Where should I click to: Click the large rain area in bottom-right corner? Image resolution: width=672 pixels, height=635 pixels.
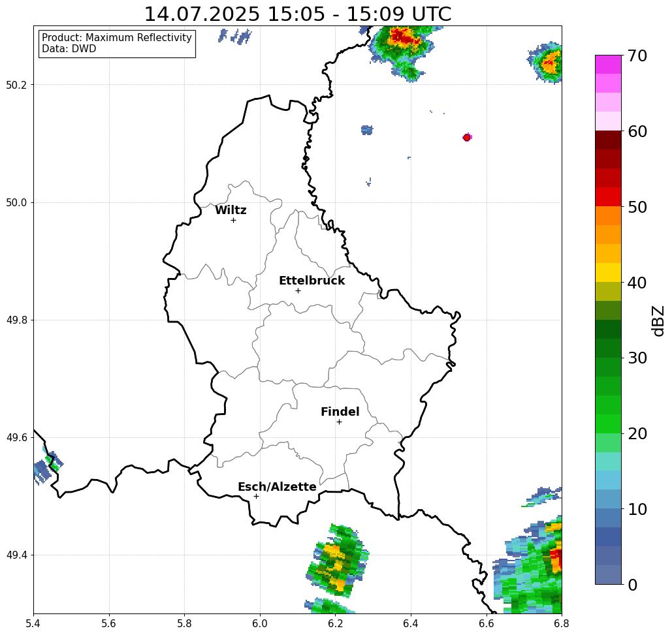click(528, 565)
